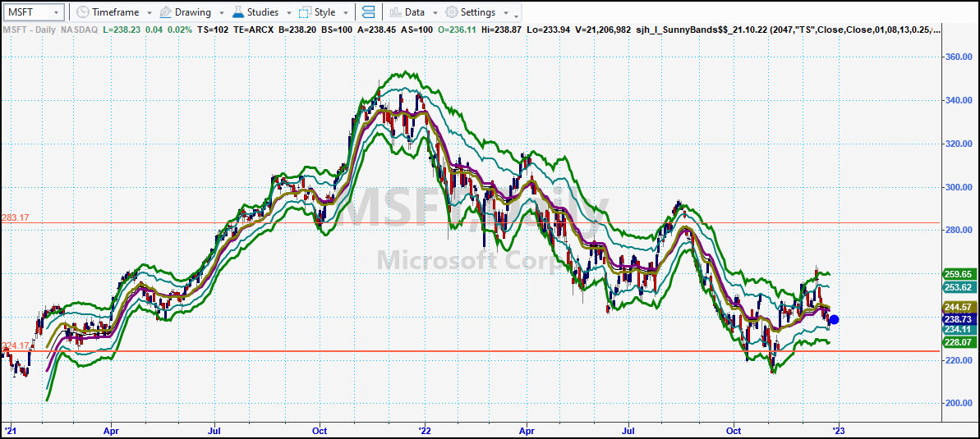Click the '22 date axis label
This screenshot has height=439, width=980.
425,430
